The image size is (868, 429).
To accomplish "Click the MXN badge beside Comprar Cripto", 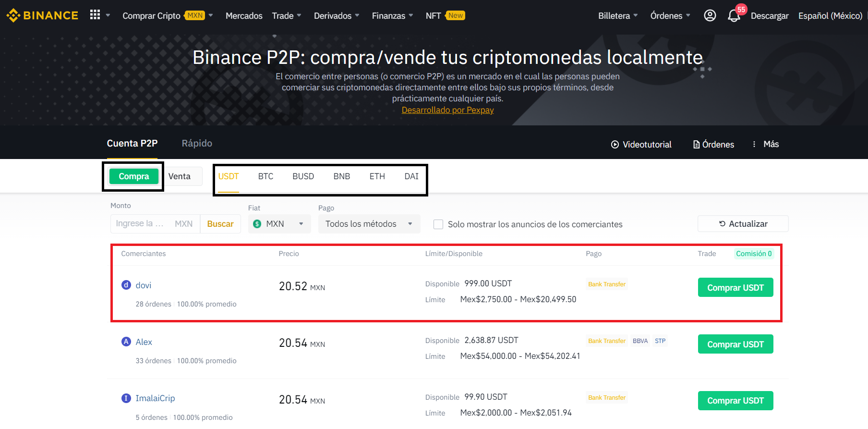I will 195,15.
